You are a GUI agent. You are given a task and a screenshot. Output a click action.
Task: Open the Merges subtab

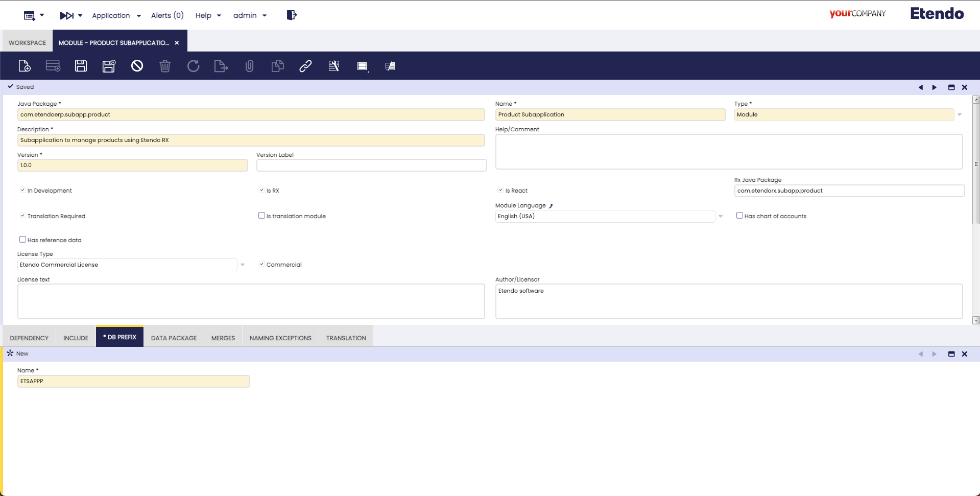(x=223, y=338)
